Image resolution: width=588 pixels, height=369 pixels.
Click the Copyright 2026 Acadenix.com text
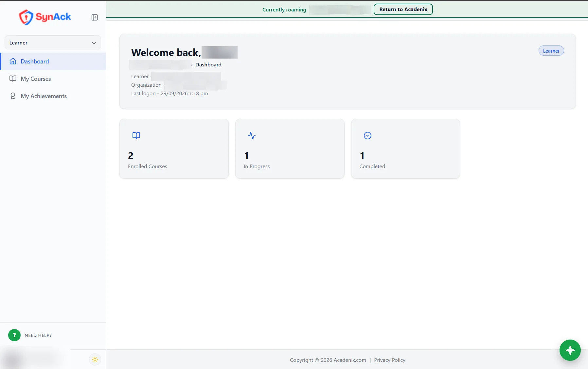point(328,360)
